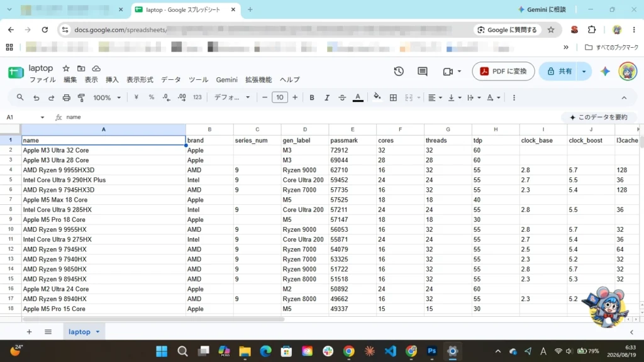Click このデータを要約 button
Image resolution: width=644 pixels, height=362 pixels.
pos(599,118)
